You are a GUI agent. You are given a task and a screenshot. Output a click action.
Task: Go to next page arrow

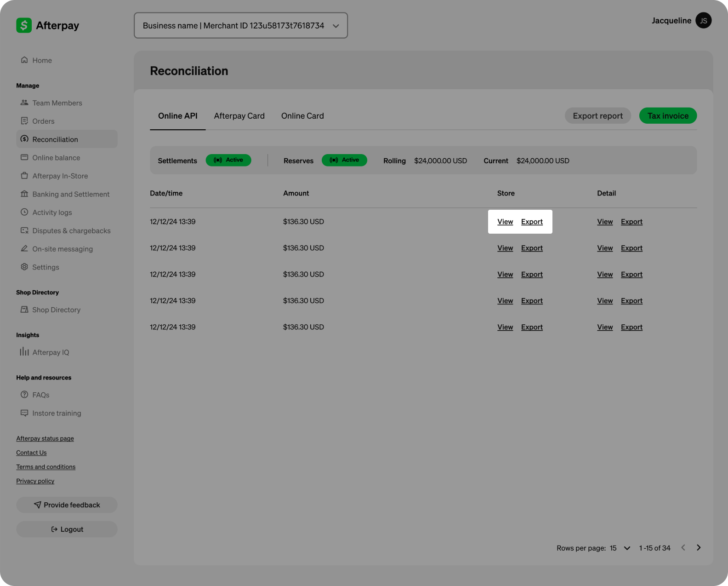[x=699, y=547]
